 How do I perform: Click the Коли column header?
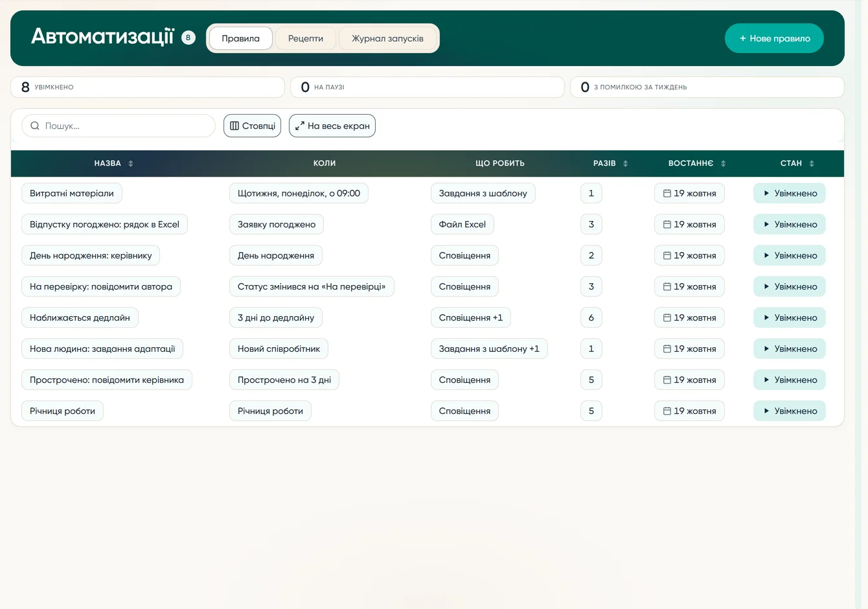(x=325, y=163)
